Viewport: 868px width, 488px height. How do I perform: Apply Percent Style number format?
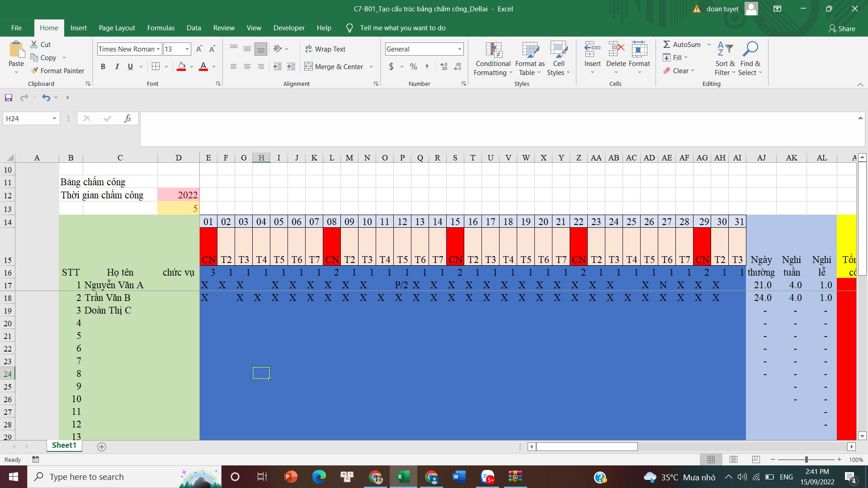click(413, 66)
